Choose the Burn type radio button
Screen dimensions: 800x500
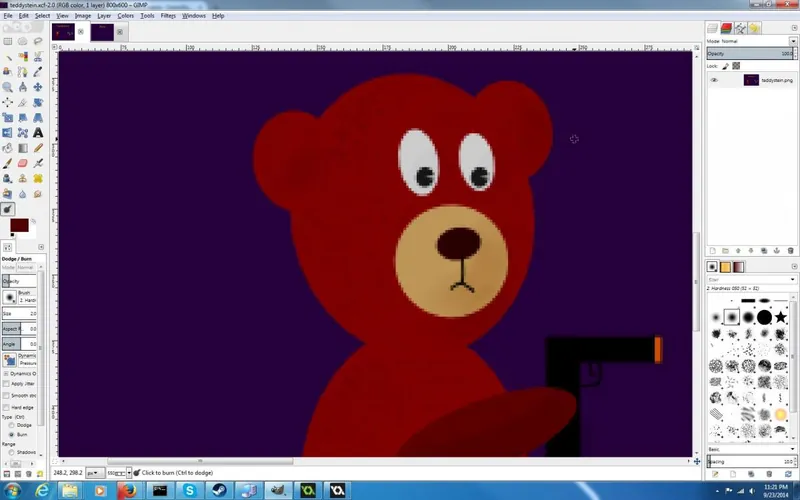coord(11,435)
